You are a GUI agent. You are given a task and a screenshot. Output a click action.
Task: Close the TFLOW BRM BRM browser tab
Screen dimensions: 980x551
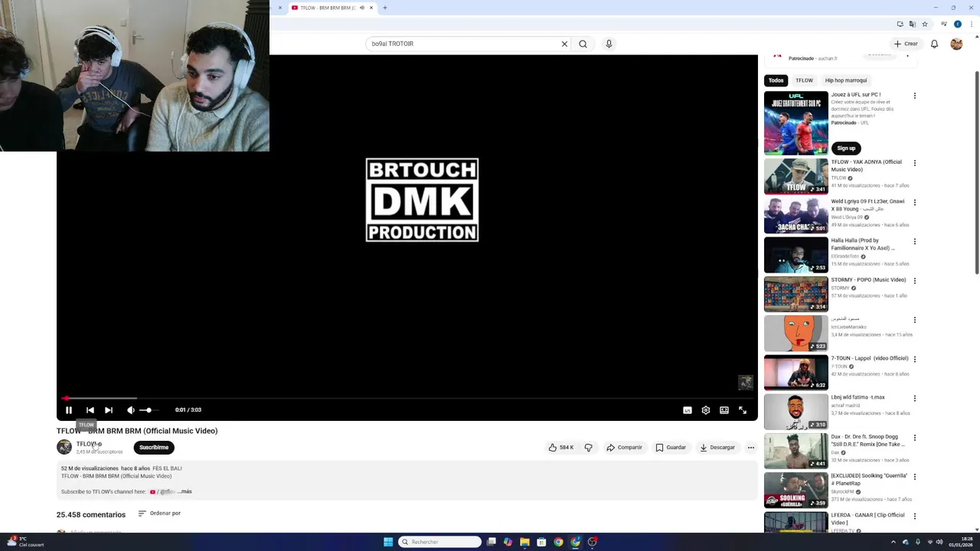pyautogui.click(x=371, y=8)
